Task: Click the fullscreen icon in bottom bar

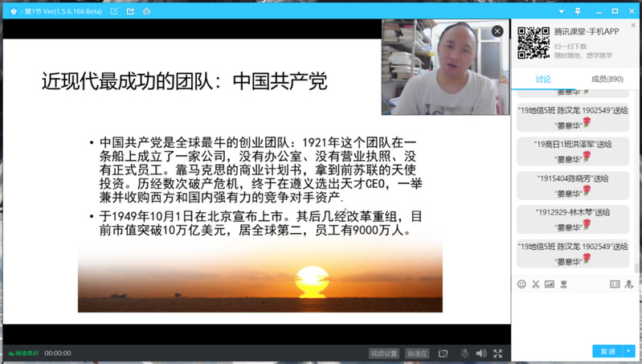Action: (x=498, y=353)
